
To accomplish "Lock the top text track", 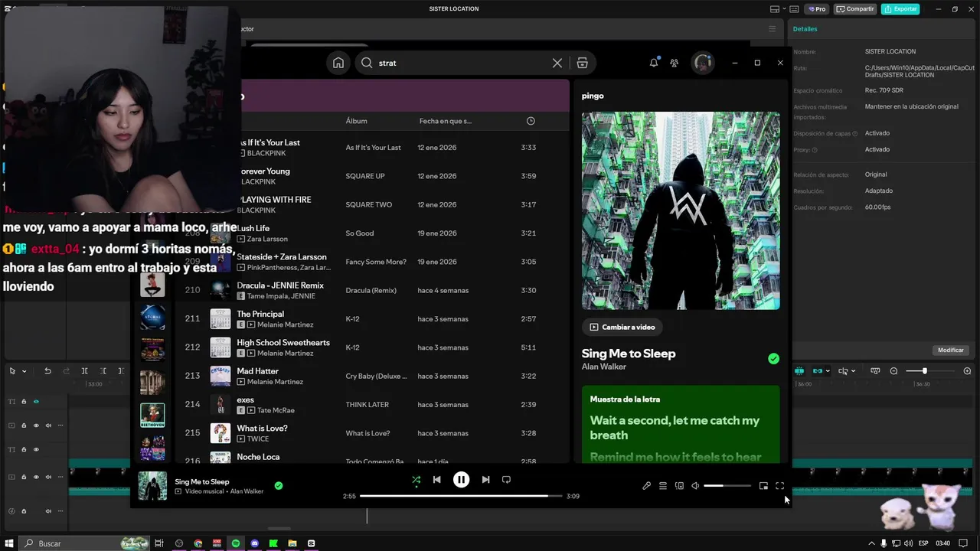I will point(24,401).
